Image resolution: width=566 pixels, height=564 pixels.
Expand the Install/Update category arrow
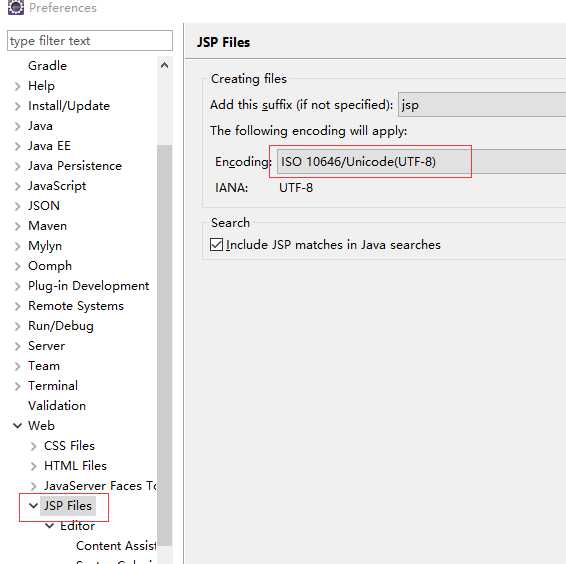pyautogui.click(x=17, y=106)
